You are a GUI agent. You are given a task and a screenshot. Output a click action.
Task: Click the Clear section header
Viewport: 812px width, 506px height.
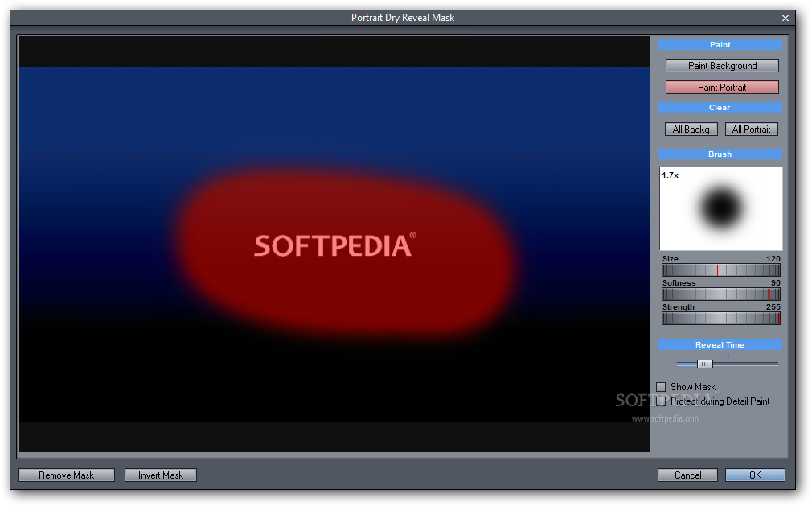(720, 107)
